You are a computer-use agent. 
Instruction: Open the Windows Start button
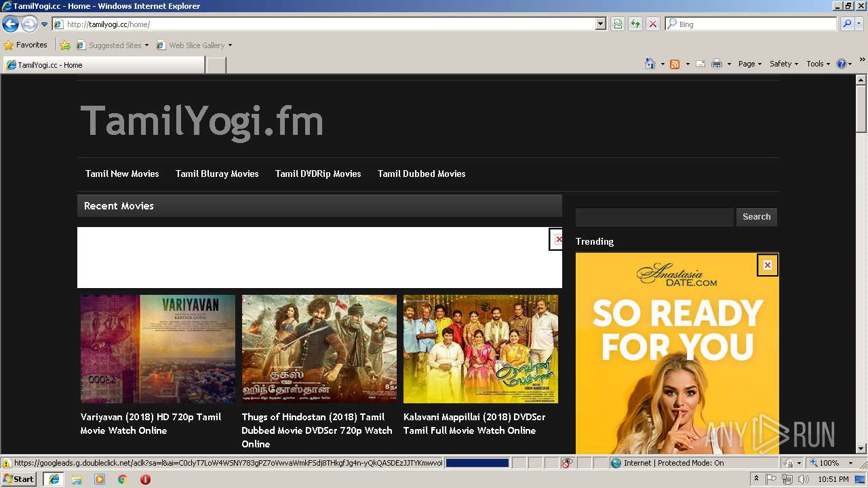(x=19, y=479)
